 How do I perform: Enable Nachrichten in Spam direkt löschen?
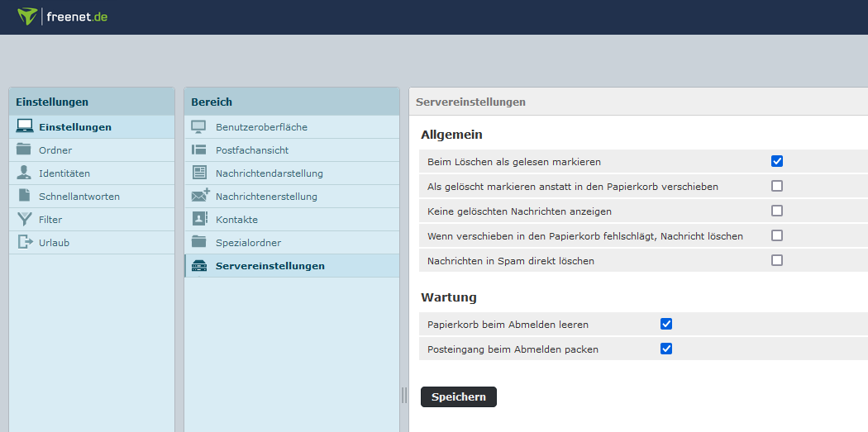coord(777,260)
